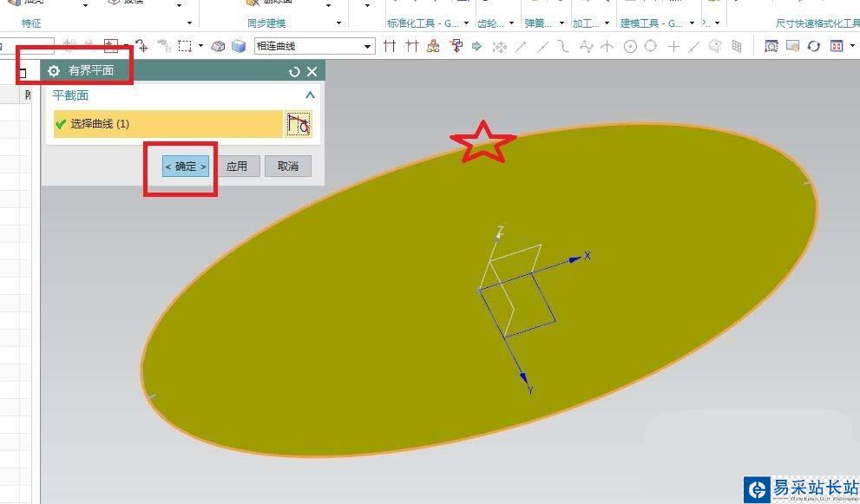Expand the 特征 feature group arrow
Screen dimensions: 860x504
(189, 23)
